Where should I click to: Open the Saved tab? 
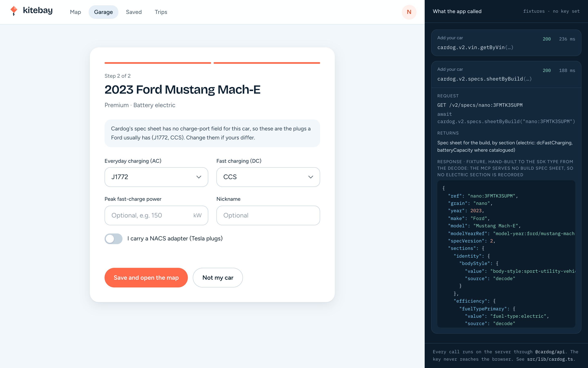[x=134, y=12]
